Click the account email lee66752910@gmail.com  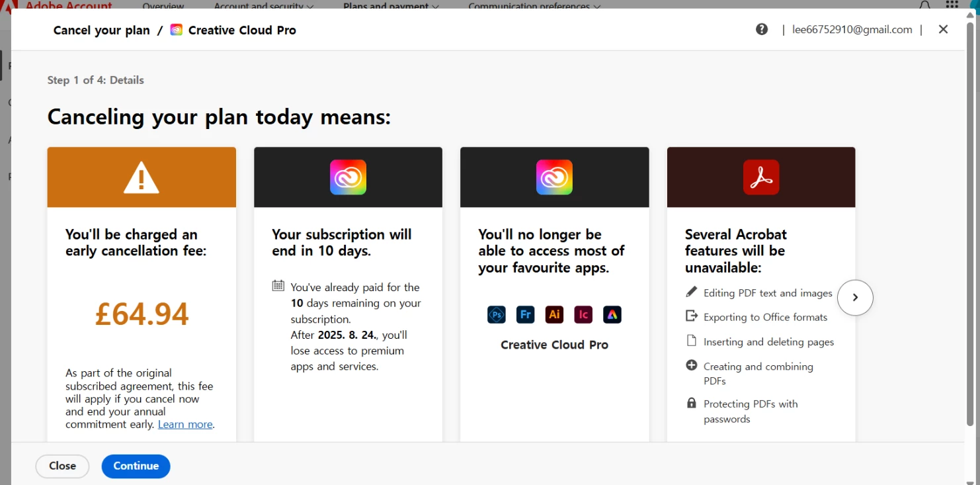click(852, 30)
